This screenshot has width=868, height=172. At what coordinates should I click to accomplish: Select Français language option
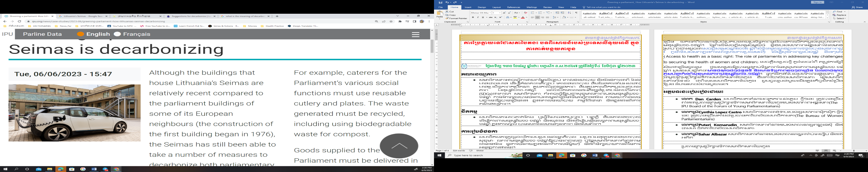pyautogui.click(x=132, y=34)
